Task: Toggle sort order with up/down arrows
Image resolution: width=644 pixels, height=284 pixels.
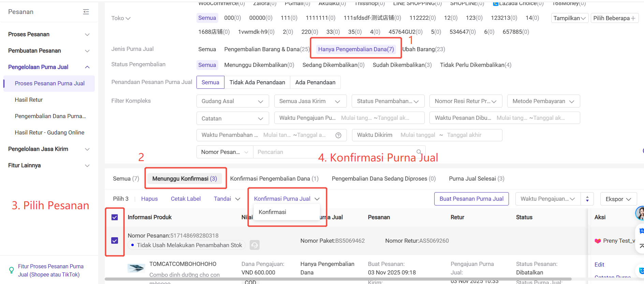Action: [x=587, y=199]
